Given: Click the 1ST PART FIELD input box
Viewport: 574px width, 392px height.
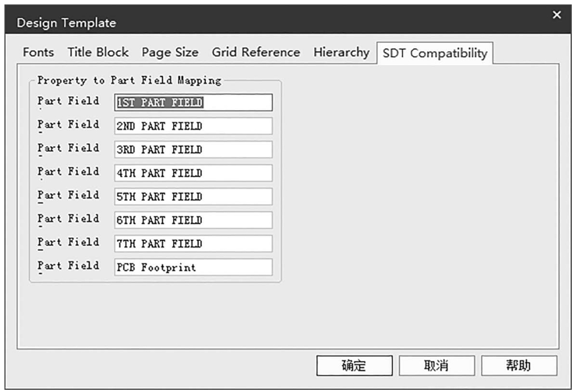Looking at the screenshot, I should pos(194,102).
